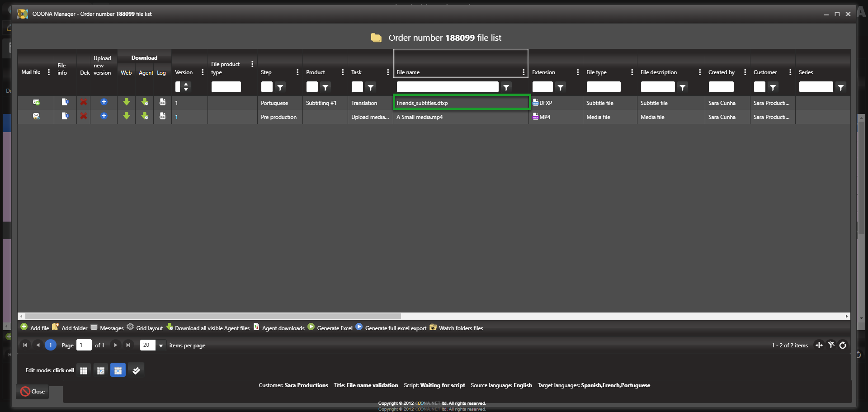Web download the Friends_subtitles.dfxp file

click(127, 102)
